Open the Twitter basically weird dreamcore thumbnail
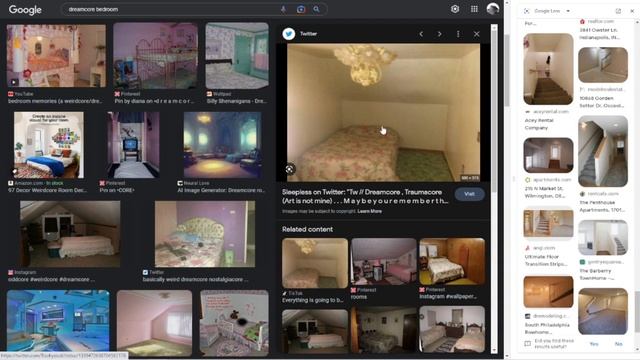This screenshot has height=360, width=640. pyautogui.click(x=205, y=234)
